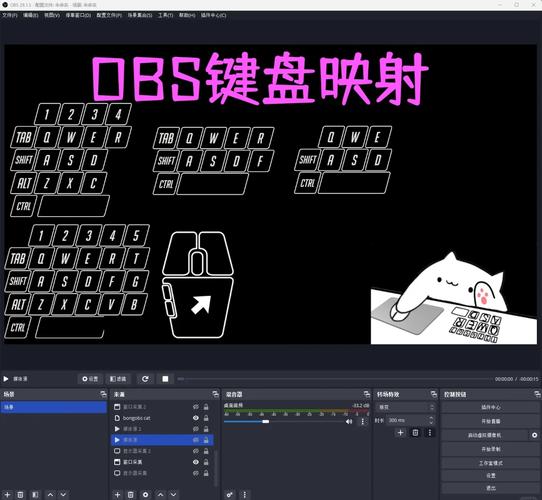Toggle lock on the highlighted 媒体源 source
The width and height of the screenshot is (542, 500).
tap(206, 440)
